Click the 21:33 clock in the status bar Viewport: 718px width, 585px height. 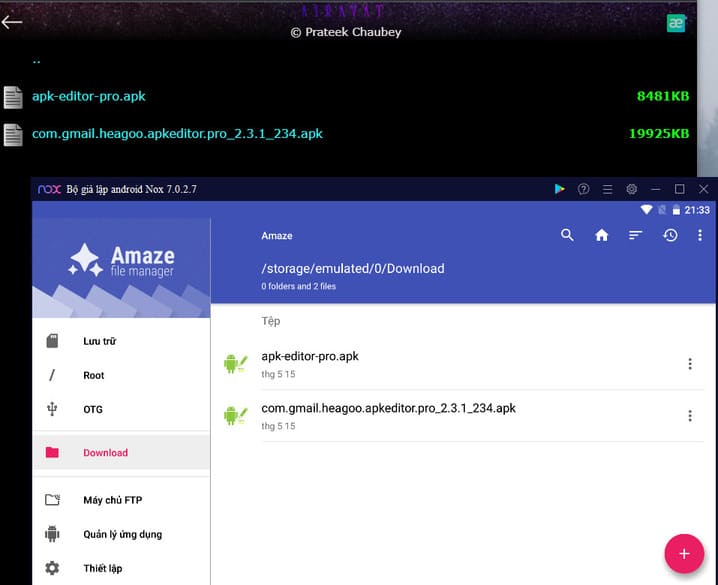697,210
